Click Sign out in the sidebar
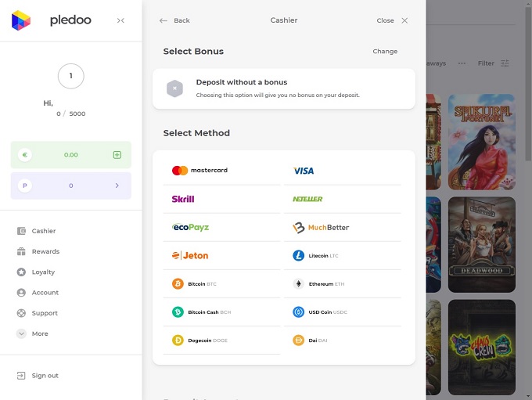The image size is (532, 400). click(45, 376)
